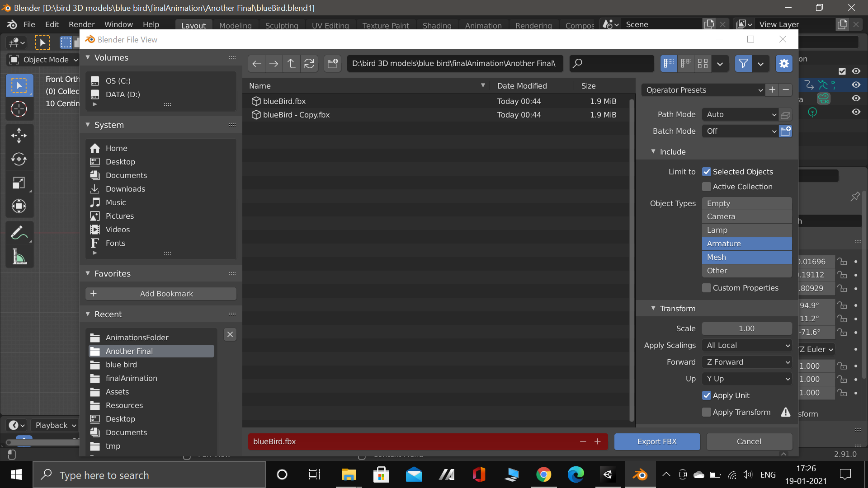Go to the parent directory
The width and height of the screenshot is (868, 488).
pyautogui.click(x=292, y=64)
